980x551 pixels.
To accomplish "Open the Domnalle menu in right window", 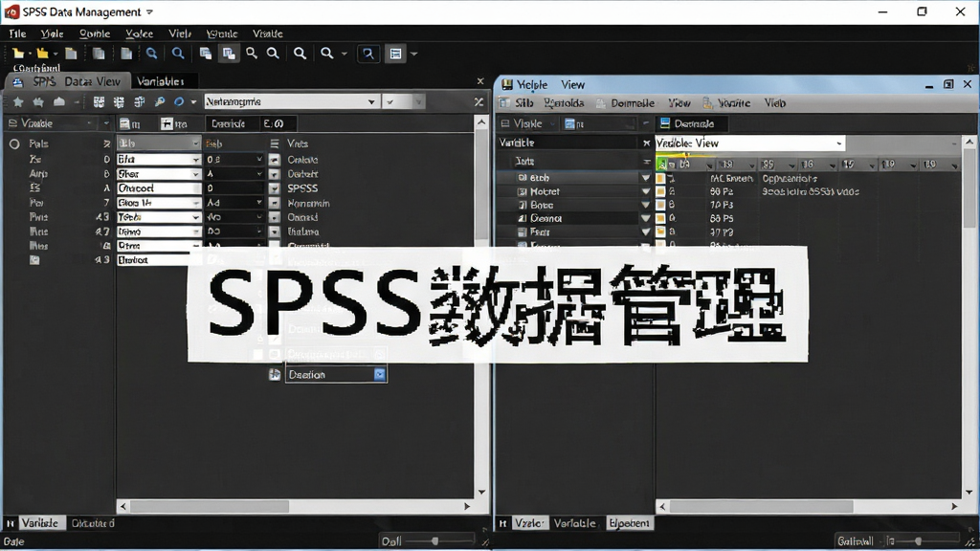I will [633, 103].
